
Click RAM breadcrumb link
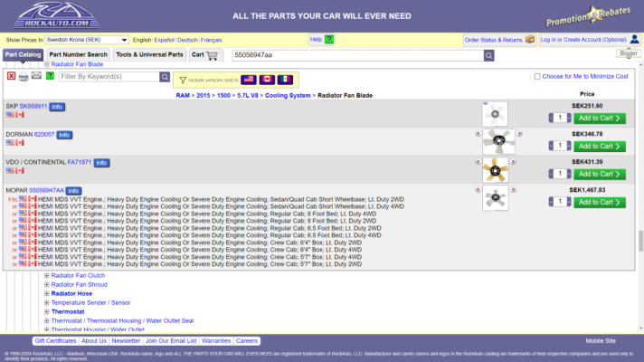tap(183, 95)
